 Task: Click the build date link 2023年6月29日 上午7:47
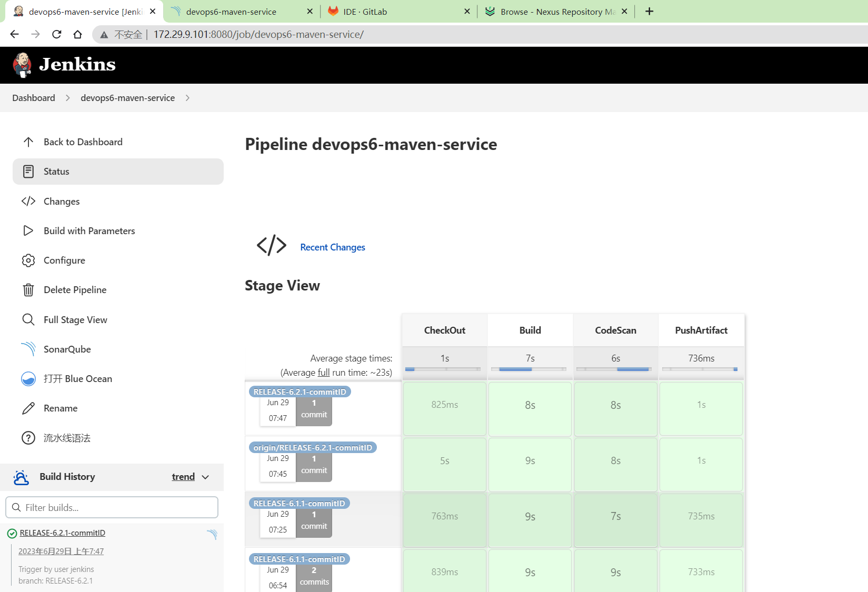[61, 551]
